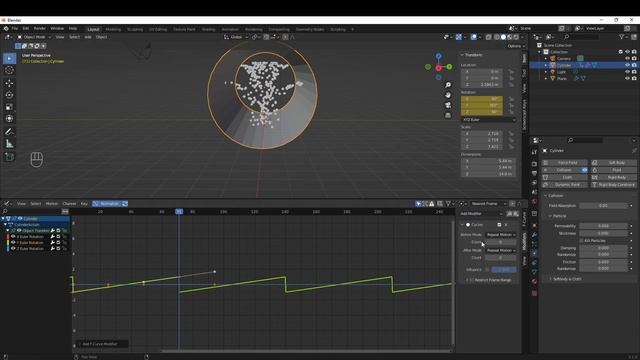Toggle visibility eye of X Euler Rotation channel
Screen dimensions: 640x360
coord(13,236)
